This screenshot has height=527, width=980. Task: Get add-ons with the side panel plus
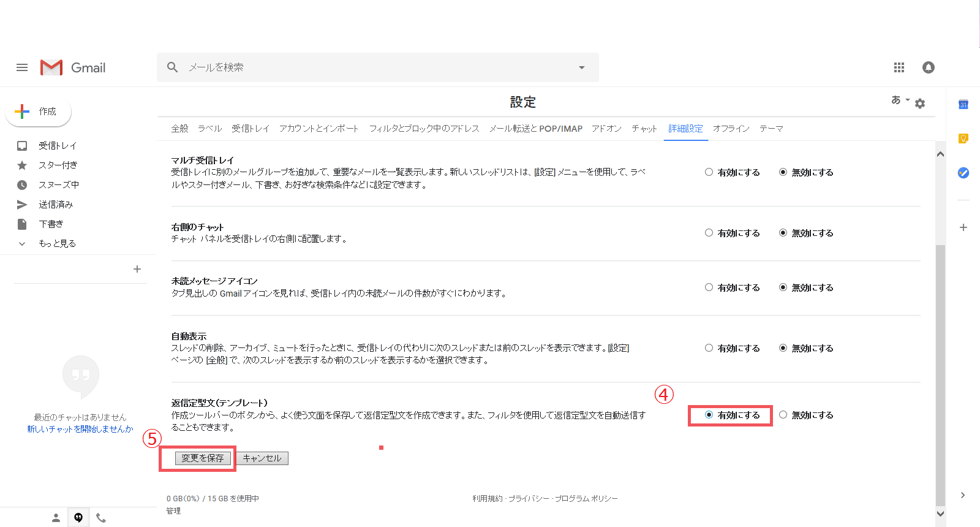pos(963,227)
